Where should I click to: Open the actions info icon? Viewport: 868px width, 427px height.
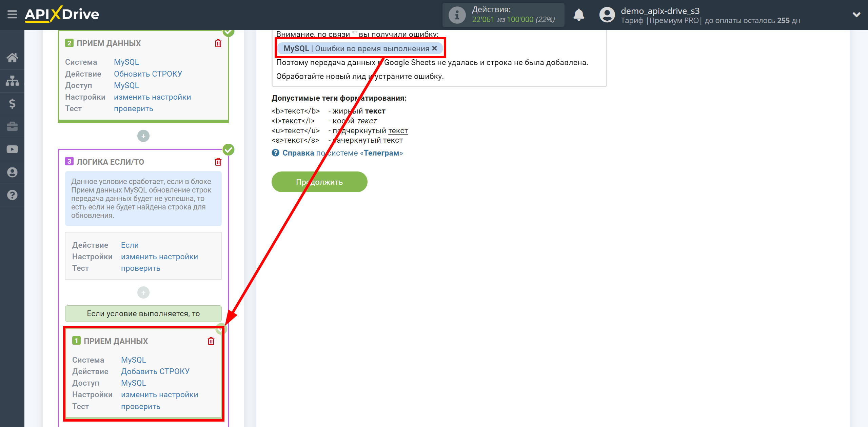pyautogui.click(x=457, y=15)
